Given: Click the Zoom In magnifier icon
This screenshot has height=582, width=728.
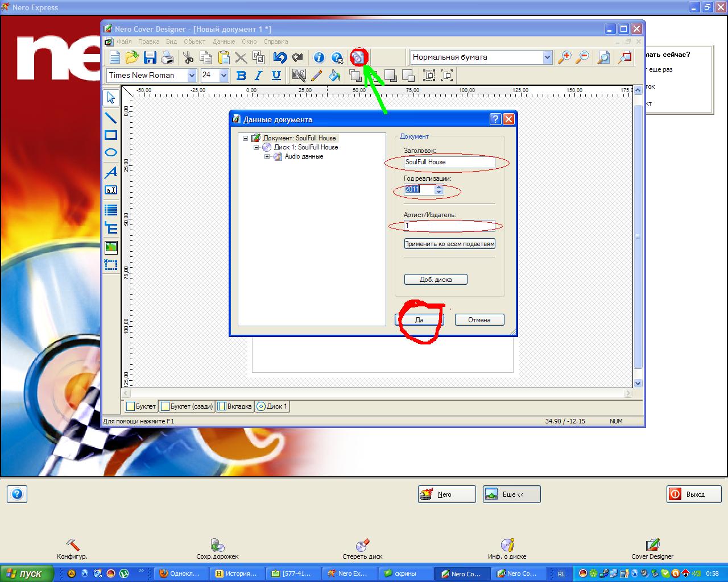Looking at the screenshot, I should click(565, 57).
